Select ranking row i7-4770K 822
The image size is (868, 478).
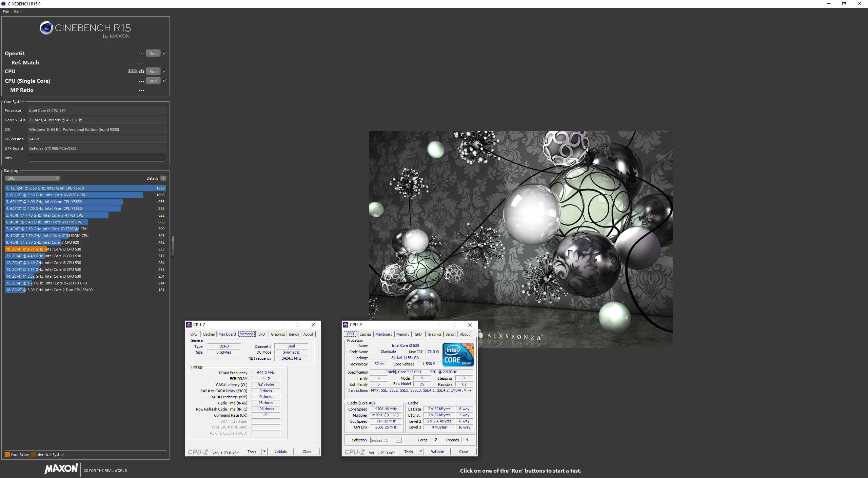coord(85,215)
